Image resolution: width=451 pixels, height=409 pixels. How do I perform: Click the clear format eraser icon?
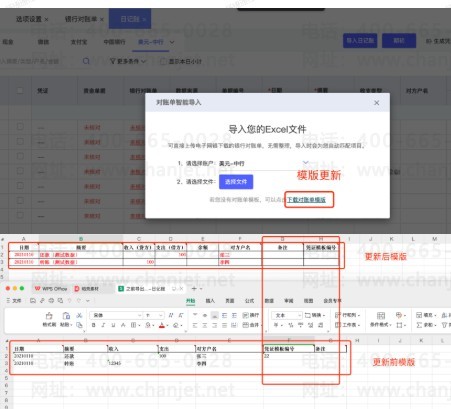coord(176,325)
